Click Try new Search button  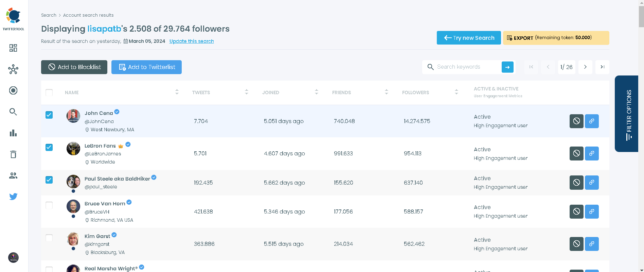tap(469, 38)
